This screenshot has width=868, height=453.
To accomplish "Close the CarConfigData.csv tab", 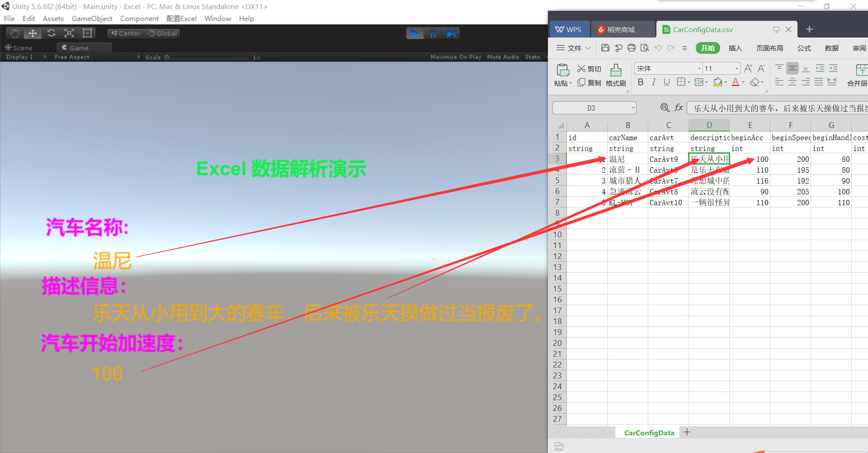I will [788, 29].
